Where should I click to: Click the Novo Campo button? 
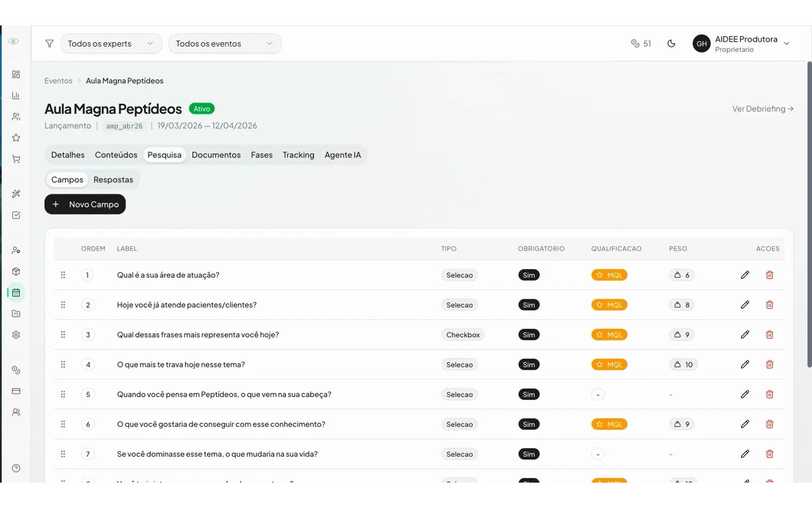(x=85, y=204)
